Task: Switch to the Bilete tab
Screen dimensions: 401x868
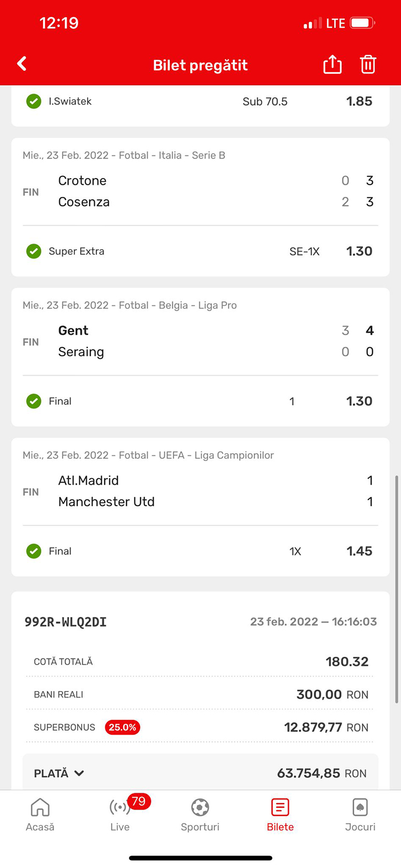Action: coord(280,815)
